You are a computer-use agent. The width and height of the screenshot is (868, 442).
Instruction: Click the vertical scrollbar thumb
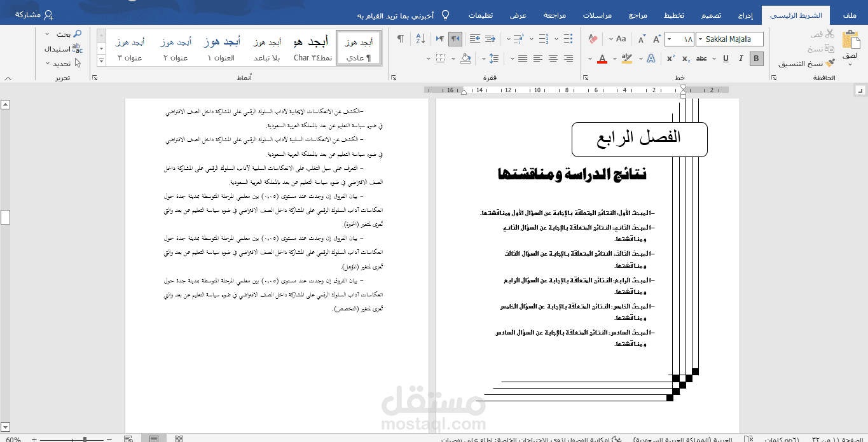5,218
